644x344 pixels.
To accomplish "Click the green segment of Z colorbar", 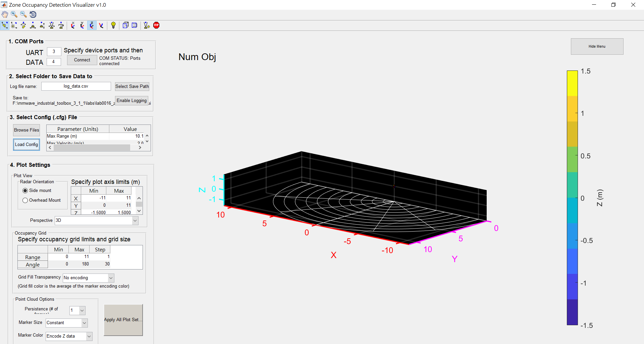I will click(x=572, y=160).
